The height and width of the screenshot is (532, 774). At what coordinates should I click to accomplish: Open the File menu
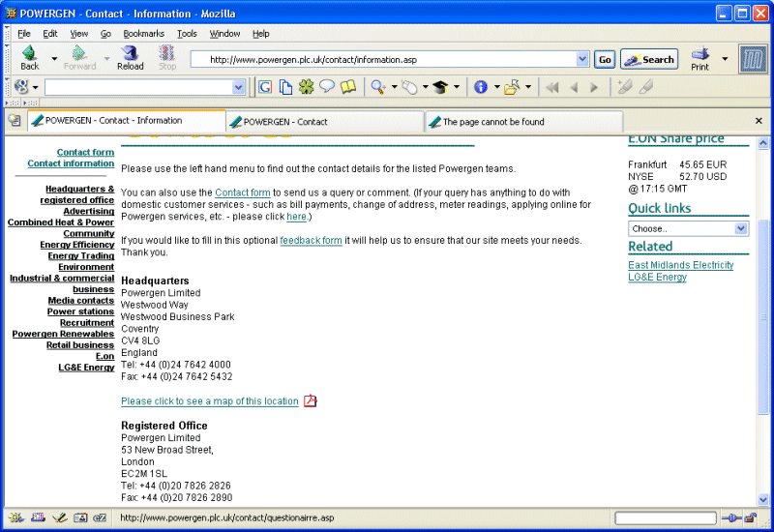[23, 34]
